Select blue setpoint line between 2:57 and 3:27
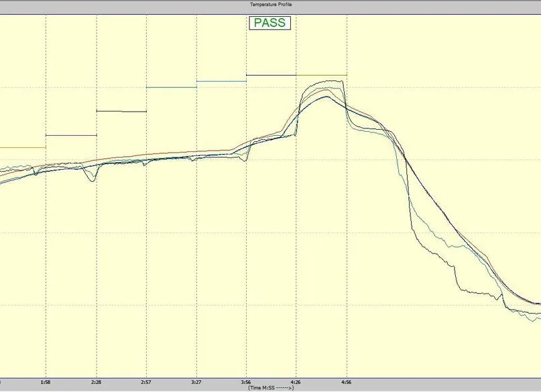The width and height of the screenshot is (541, 392). click(x=171, y=87)
